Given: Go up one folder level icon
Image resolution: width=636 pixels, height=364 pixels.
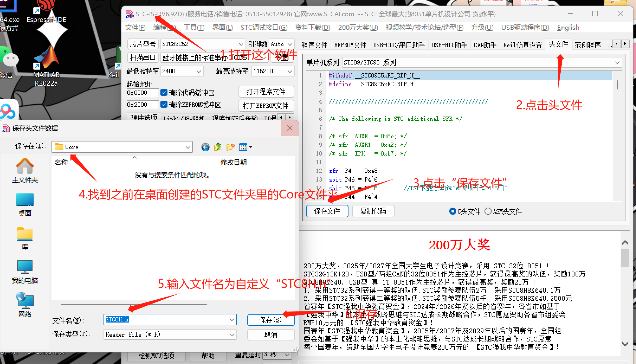Looking at the screenshot, I should 218,147.
